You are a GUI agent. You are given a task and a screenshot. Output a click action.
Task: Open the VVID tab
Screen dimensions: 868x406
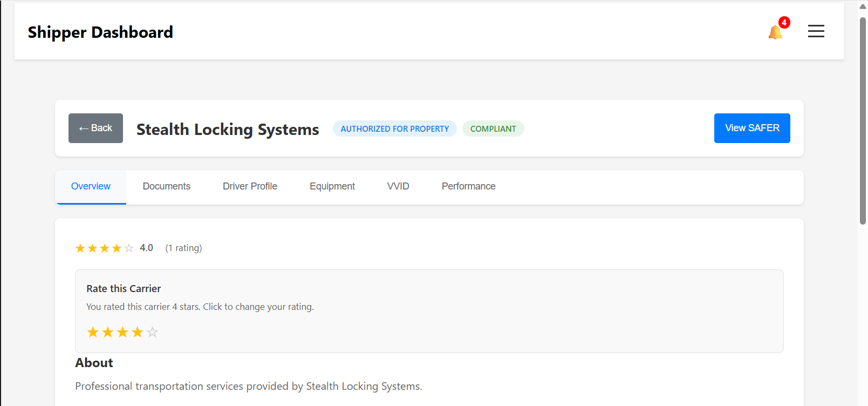(398, 186)
